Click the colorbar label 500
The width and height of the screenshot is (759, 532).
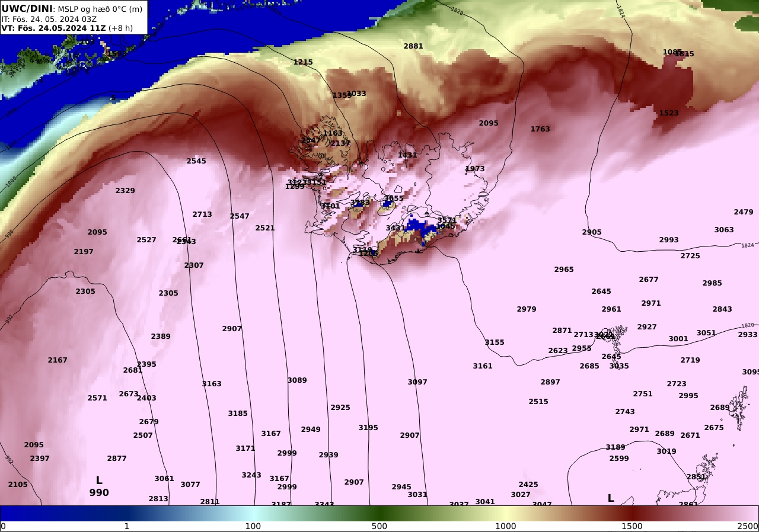(x=379, y=526)
